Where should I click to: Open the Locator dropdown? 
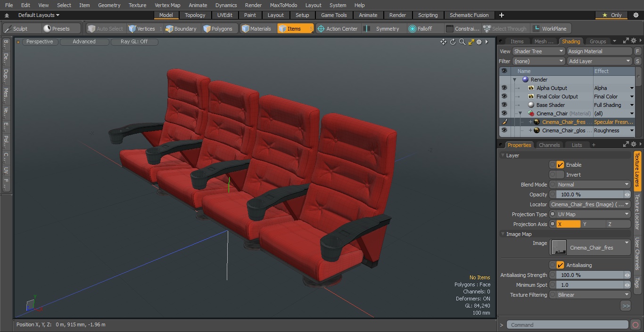point(590,204)
